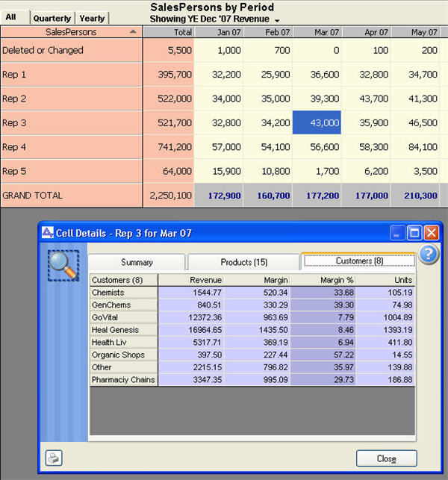The width and height of the screenshot is (448, 480).
Task: Switch to the Quarterly tab
Action: (52, 18)
